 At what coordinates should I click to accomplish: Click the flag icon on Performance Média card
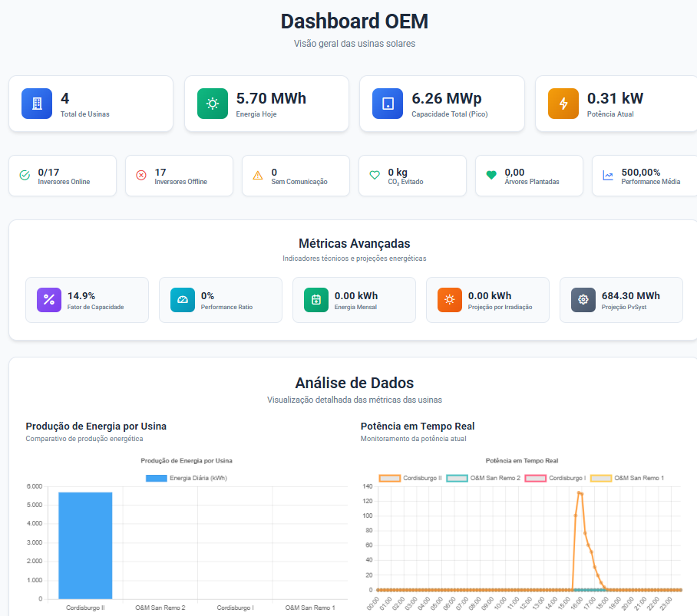[x=607, y=175]
